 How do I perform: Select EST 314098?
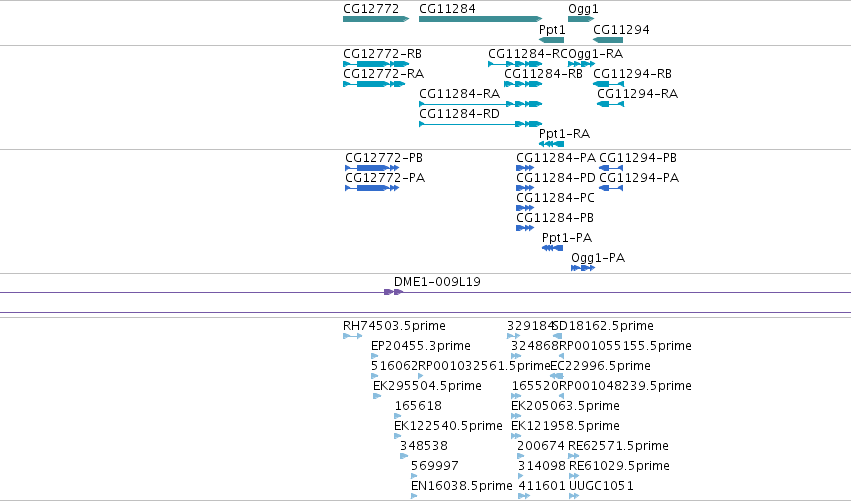542,467
